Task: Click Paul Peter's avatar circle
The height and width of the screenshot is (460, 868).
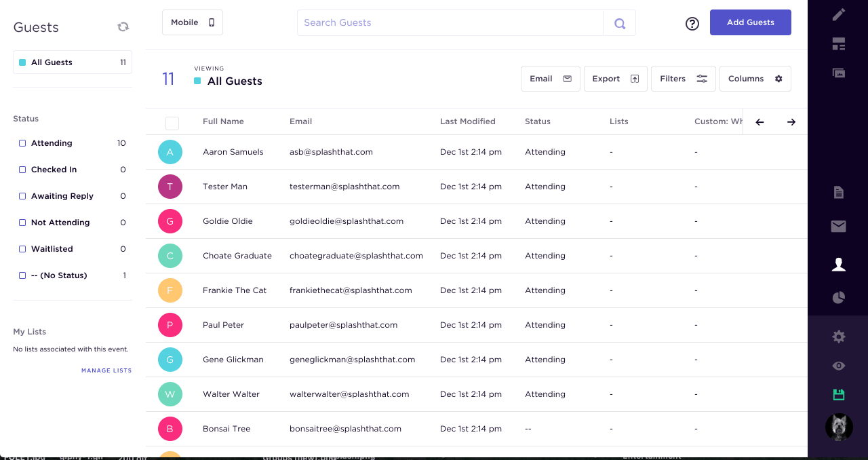Action: point(170,325)
